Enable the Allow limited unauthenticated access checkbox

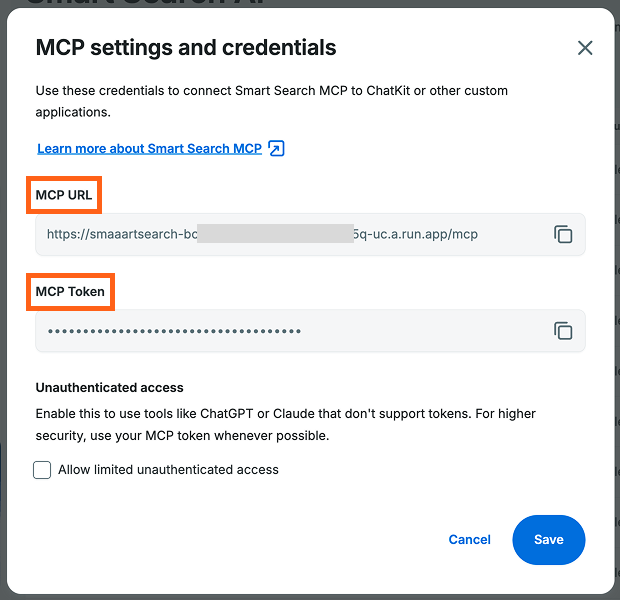pos(42,469)
